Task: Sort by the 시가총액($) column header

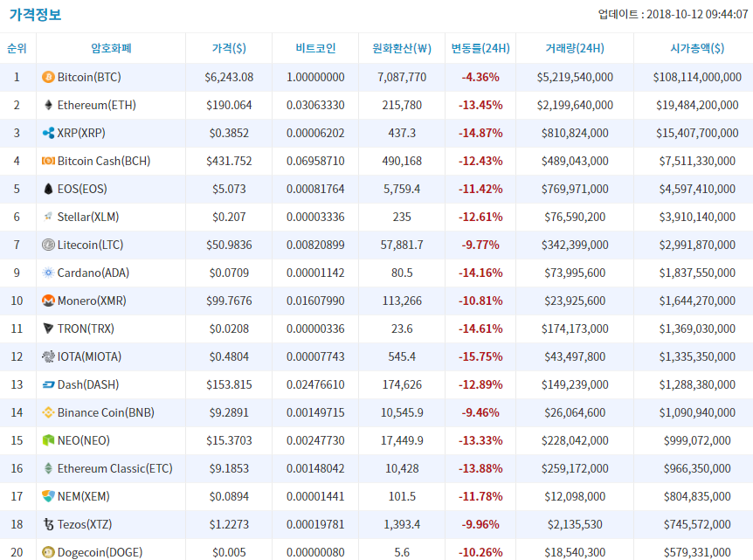Action: (697, 48)
